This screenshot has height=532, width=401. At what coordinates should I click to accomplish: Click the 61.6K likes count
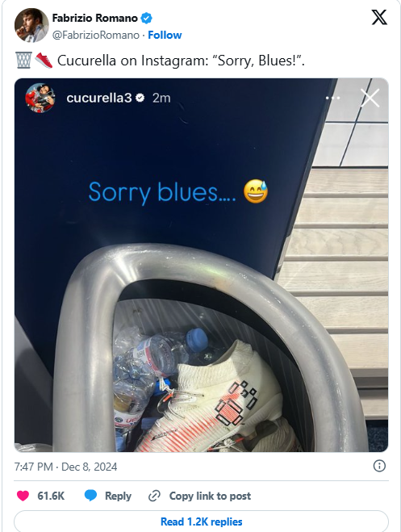51,496
